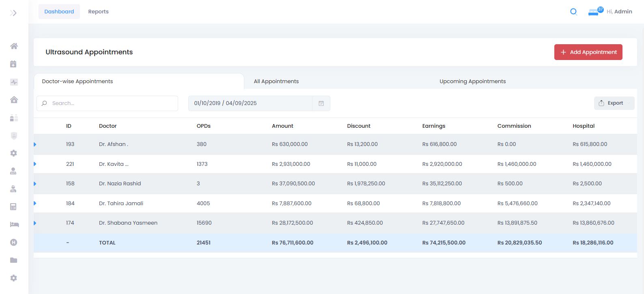Click the doctor name Dr. Nazia Rashid
Screen dimensions: 644x294
pyautogui.click(x=120, y=183)
